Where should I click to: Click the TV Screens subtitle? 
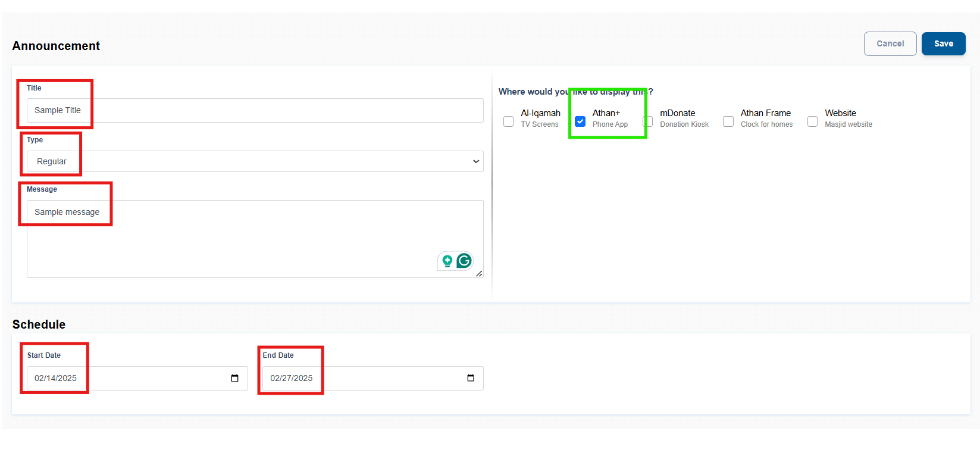540,124
